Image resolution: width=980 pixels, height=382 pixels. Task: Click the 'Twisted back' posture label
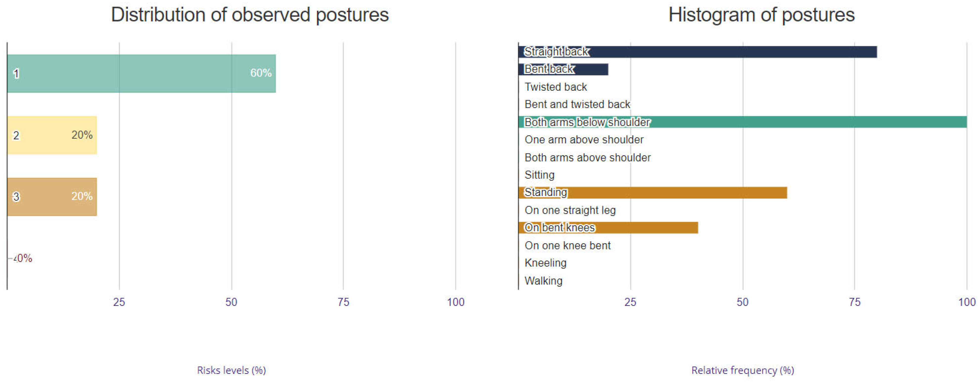(x=556, y=87)
